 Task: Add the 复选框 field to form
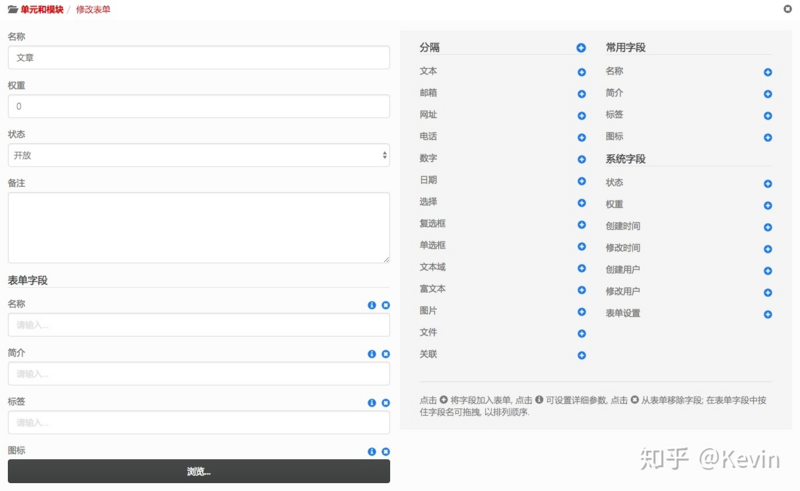tap(582, 225)
